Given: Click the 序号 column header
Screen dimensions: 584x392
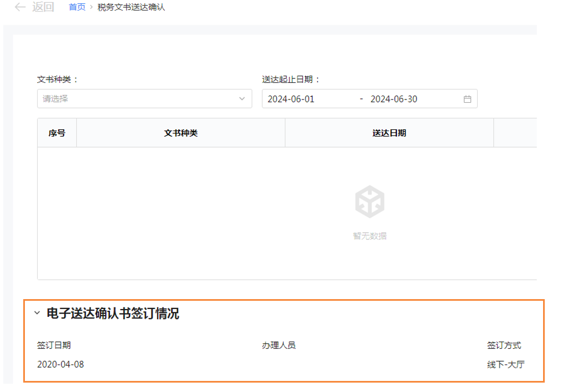Looking at the screenshot, I should coord(57,133).
